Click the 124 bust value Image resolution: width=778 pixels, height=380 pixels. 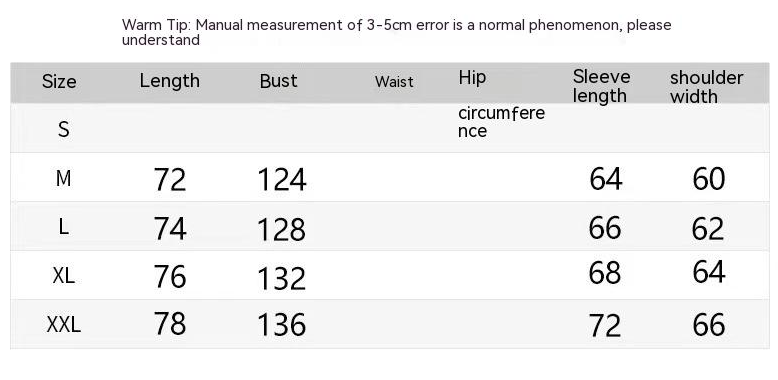pyautogui.click(x=282, y=180)
